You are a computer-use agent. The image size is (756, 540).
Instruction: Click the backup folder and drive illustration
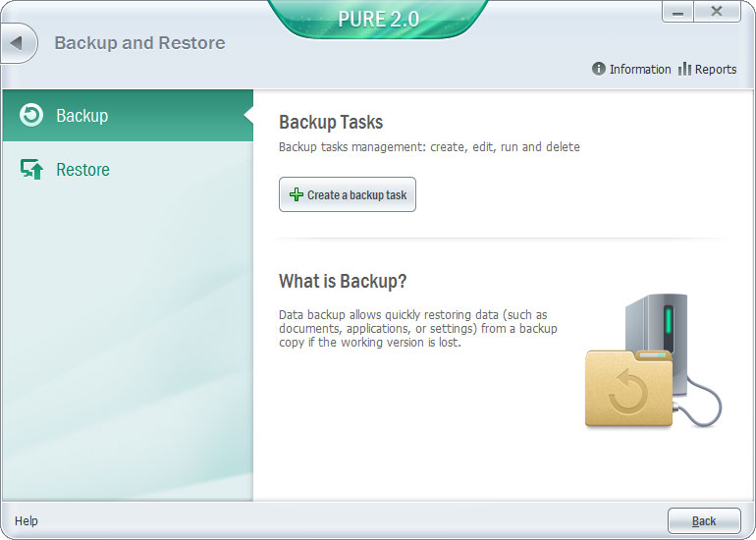[653, 360]
